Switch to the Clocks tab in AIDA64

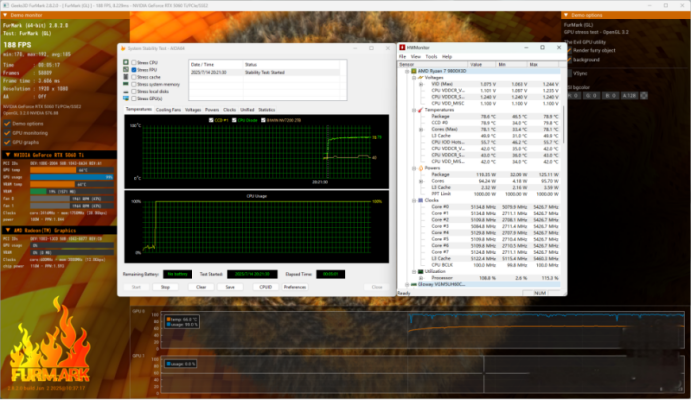point(229,109)
